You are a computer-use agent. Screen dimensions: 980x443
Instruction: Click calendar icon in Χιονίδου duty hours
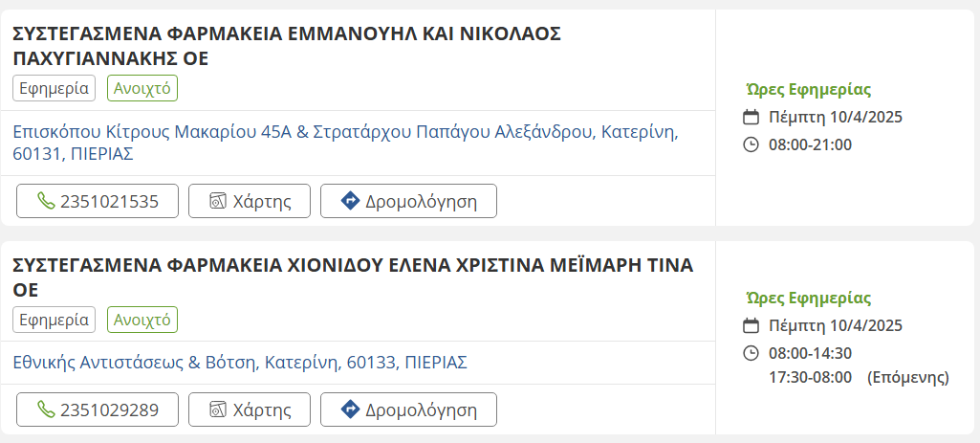point(751,326)
